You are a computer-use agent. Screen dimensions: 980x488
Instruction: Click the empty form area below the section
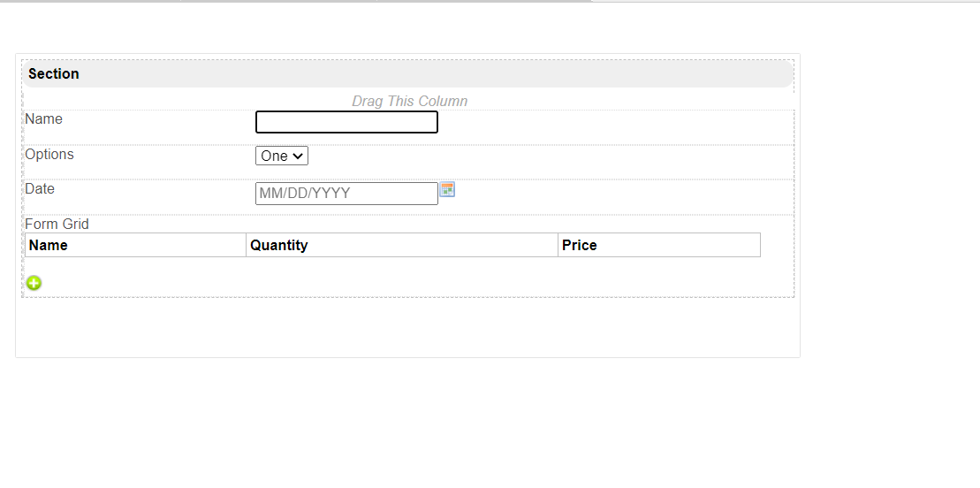point(406,327)
